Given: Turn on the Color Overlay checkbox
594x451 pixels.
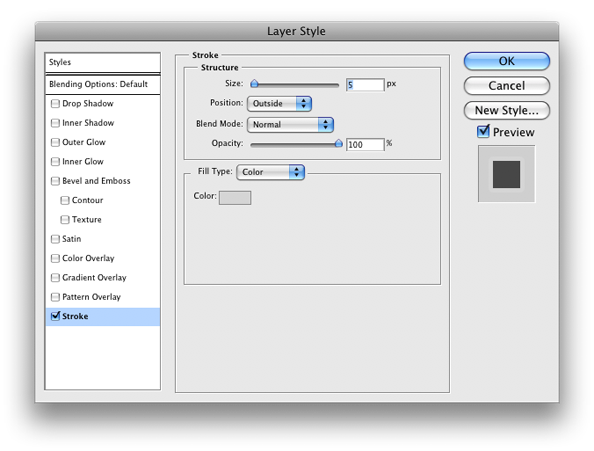Looking at the screenshot, I should point(55,258).
